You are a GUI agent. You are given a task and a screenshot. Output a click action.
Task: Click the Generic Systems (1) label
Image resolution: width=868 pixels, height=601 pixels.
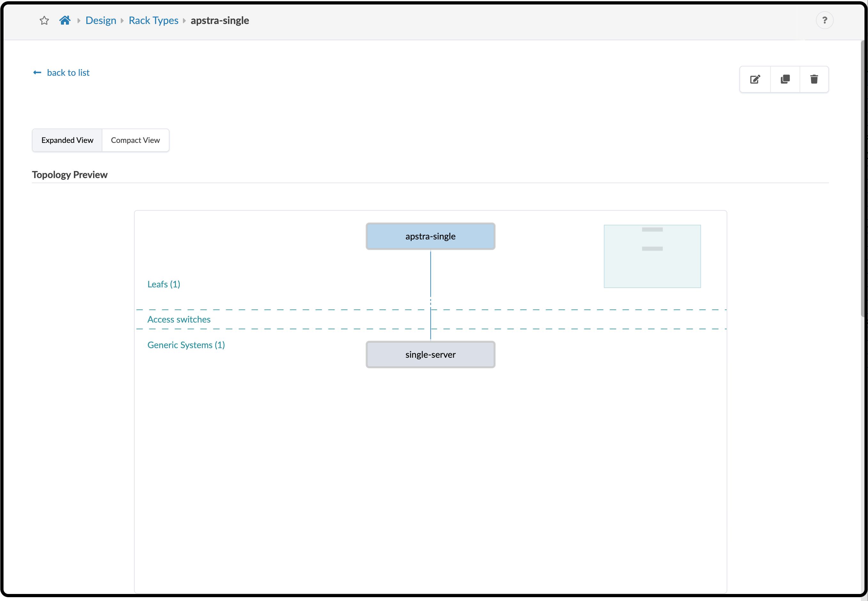coord(186,345)
